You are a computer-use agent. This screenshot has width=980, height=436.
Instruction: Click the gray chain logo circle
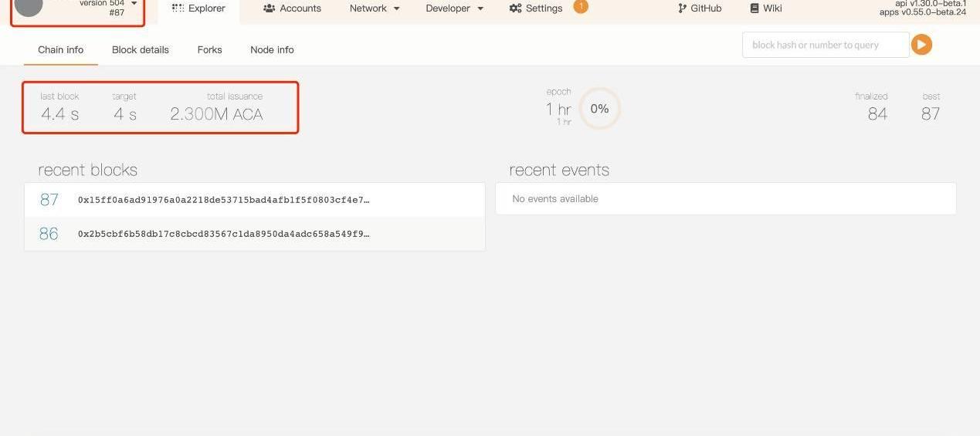(x=29, y=6)
